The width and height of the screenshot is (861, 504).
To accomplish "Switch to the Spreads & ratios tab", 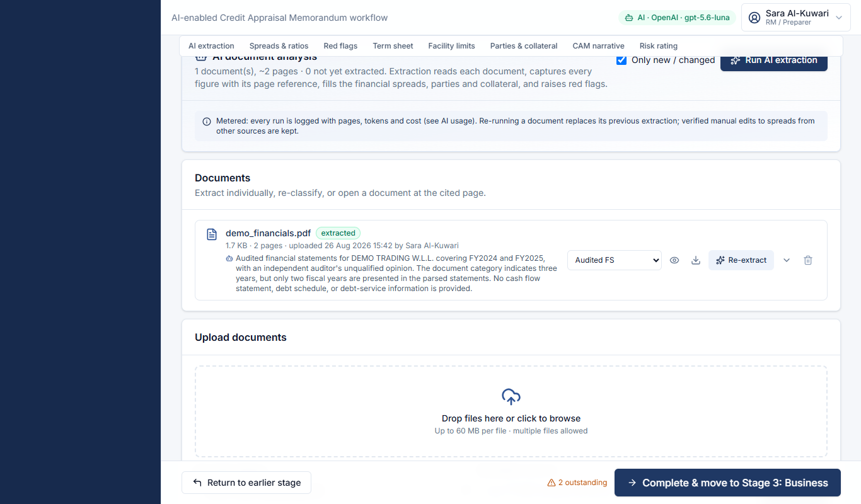I will pyautogui.click(x=279, y=46).
